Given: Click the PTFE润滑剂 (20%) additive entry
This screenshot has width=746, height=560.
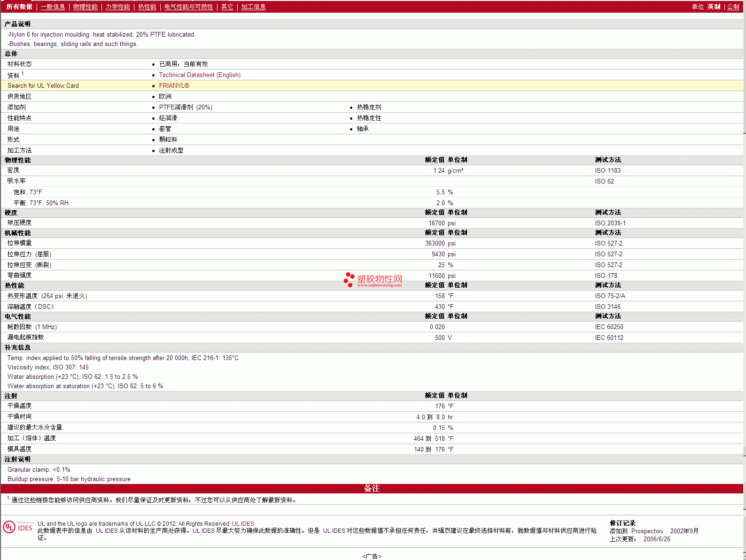Looking at the screenshot, I should (186, 107).
